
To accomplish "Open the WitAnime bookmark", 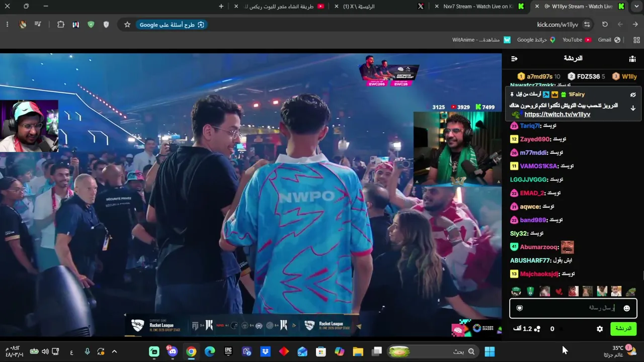I will coord(481,40).
